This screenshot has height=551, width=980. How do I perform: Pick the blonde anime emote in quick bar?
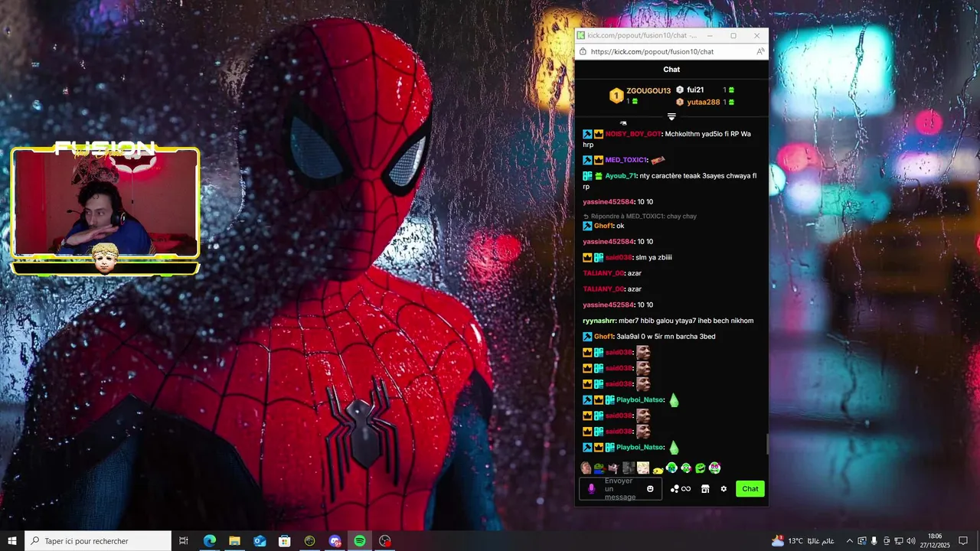(643, 468)
